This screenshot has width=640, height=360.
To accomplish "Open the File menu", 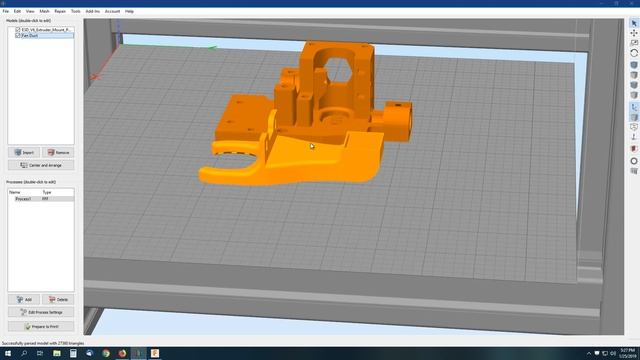I will (x=6, y=11).
